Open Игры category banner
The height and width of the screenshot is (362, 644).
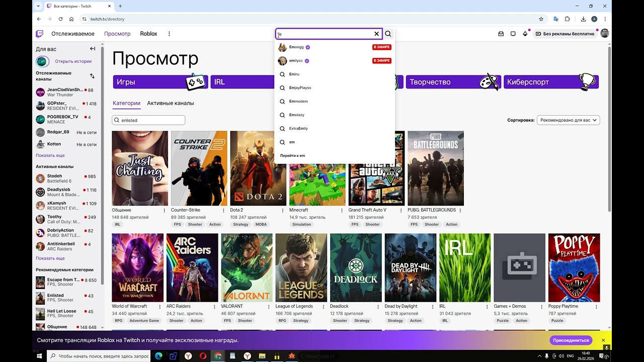point(160,82)
